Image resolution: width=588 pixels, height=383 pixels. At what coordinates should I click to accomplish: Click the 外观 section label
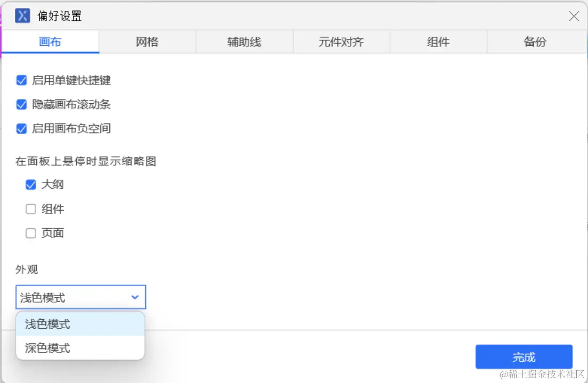27,270
